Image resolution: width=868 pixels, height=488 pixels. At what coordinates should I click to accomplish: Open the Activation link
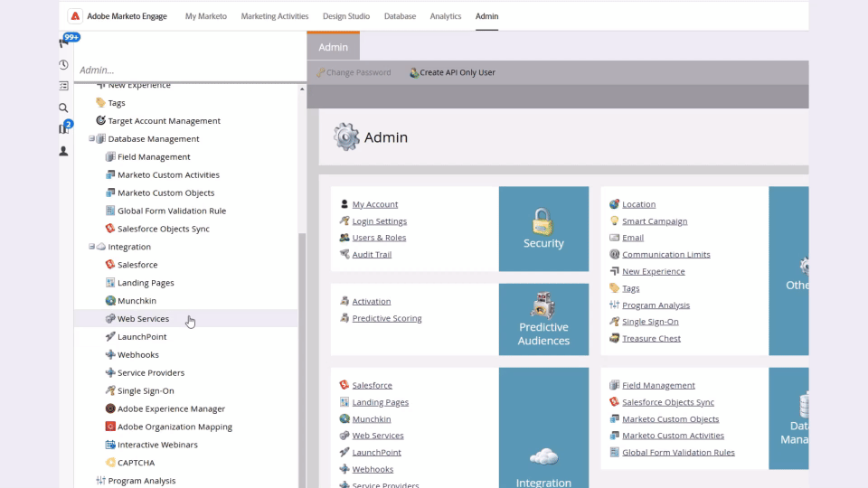tap(372, 301)
